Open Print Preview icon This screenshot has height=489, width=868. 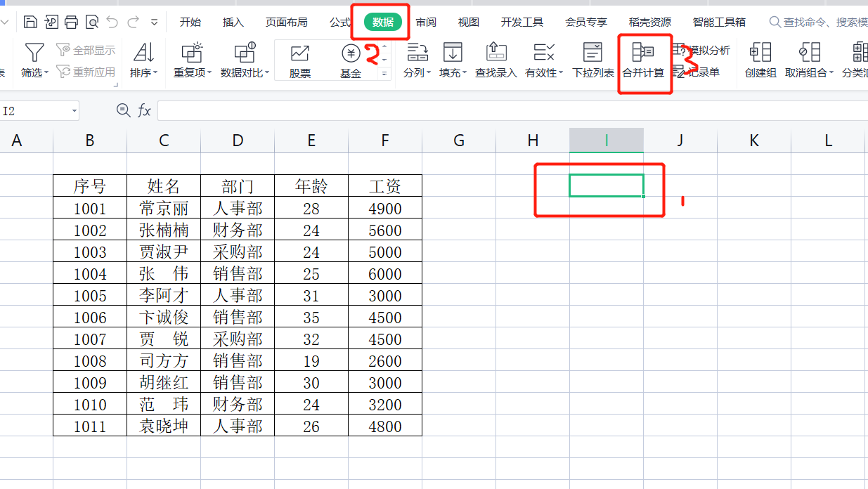(92, 22)
